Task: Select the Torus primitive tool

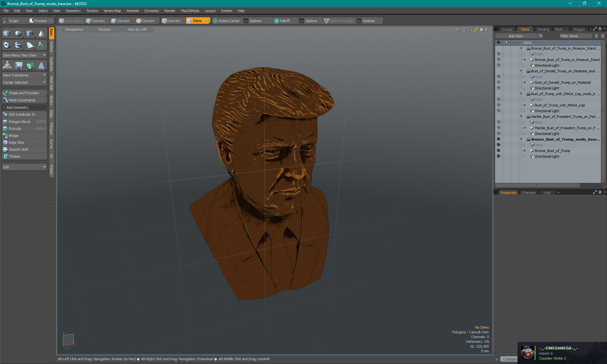Action: 7,45
